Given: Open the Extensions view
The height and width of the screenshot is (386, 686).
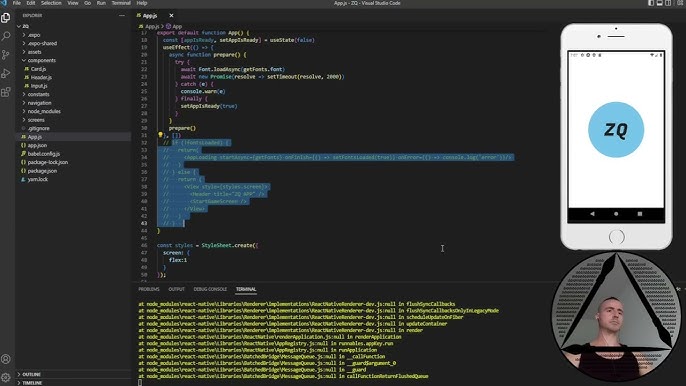Looking at the screenshot, I should point(6,92).
